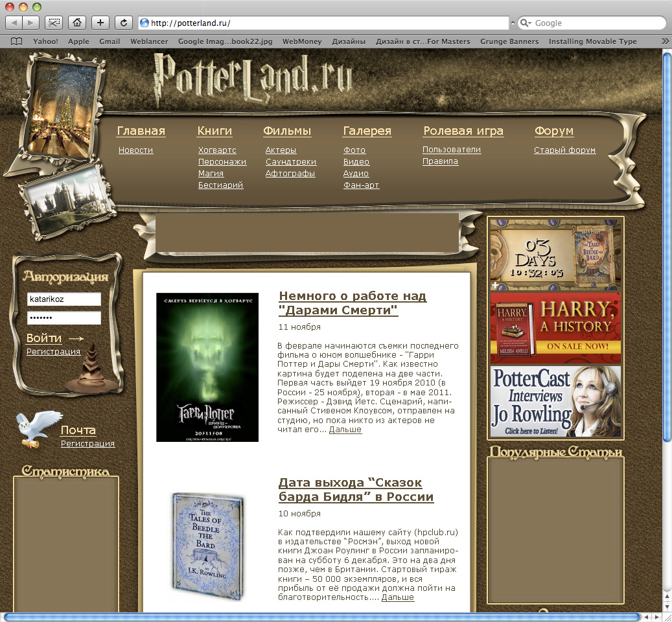Reload the page with the refresh icon
Image resolution: width=672 pixels, height=622 pixels.
click(x=123, y=23)
